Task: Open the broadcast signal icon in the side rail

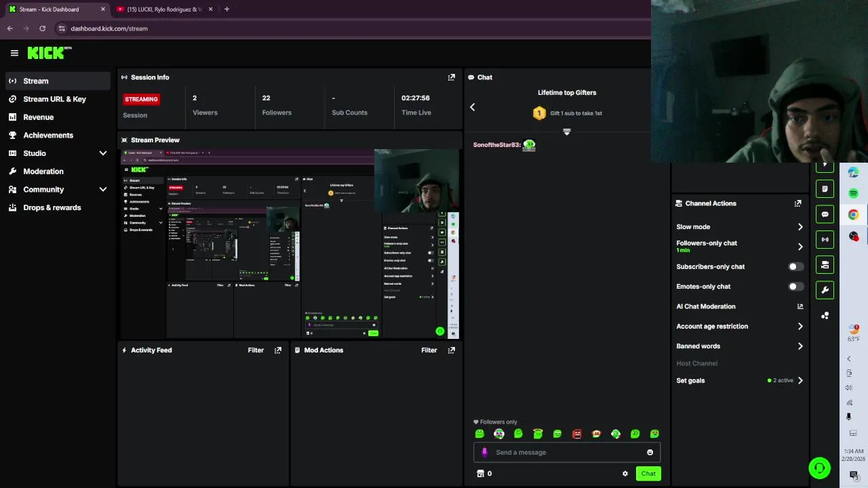Action: tap(825, 239)
